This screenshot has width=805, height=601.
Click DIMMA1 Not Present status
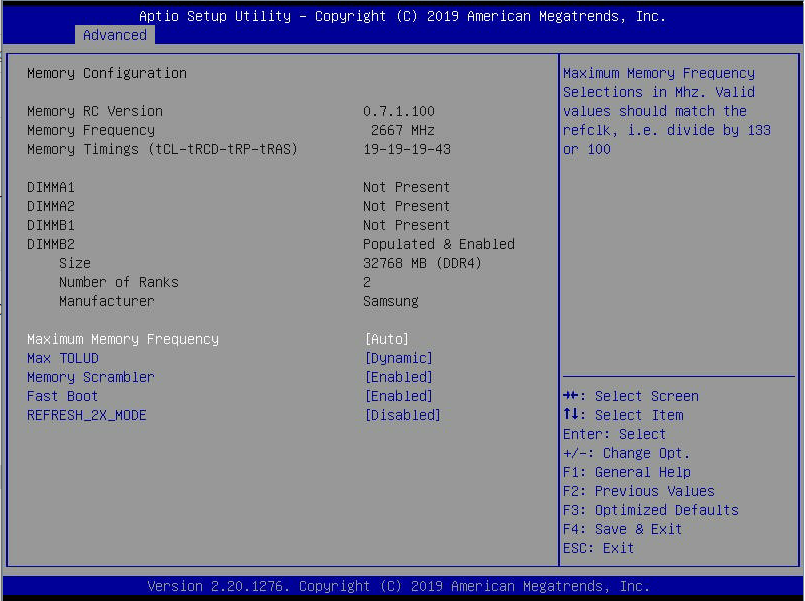click(x=407, y=187)
